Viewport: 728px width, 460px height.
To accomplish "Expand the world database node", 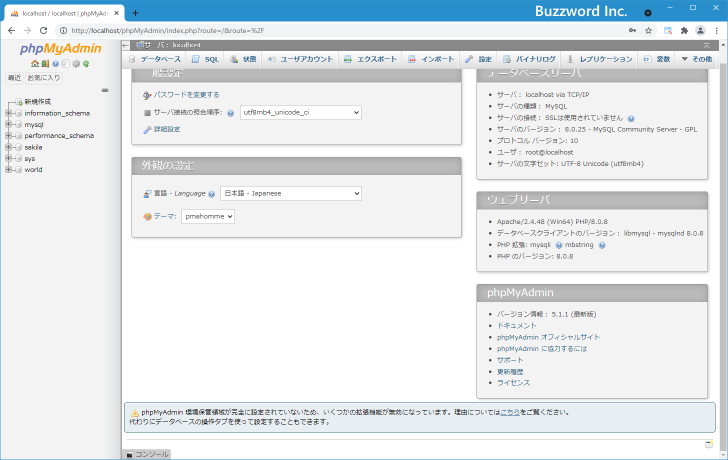I will (x=8, y=170).
